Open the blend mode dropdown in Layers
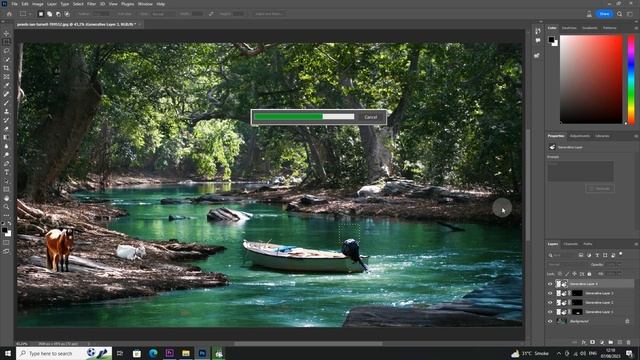The image size is (640, 360). [x=567, y=264]
